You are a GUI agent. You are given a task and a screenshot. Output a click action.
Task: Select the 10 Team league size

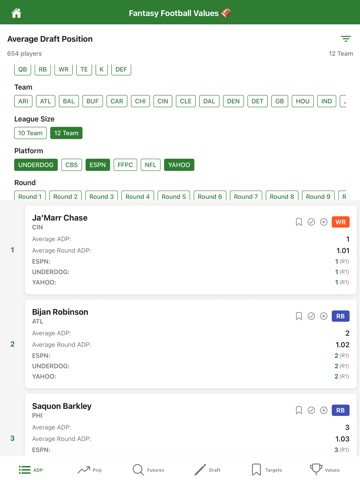[x=30, y=133]
